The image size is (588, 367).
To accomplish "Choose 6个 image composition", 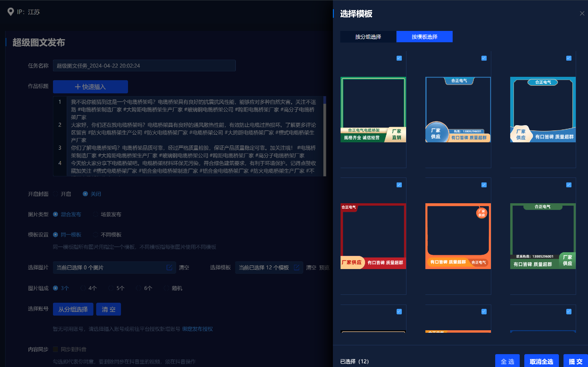I will pos(139,288).
